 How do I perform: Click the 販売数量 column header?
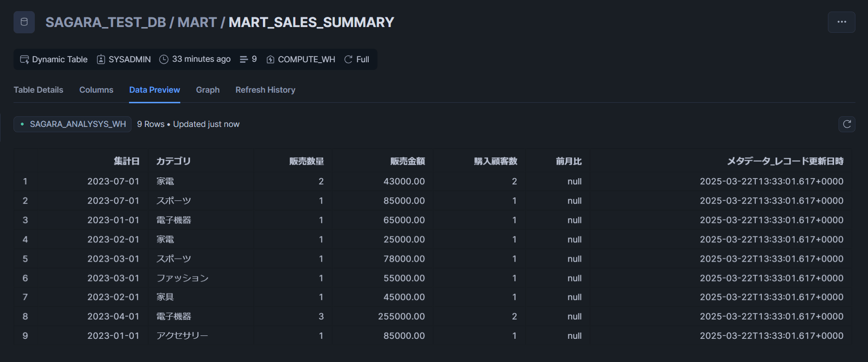[x=306, y=161]
